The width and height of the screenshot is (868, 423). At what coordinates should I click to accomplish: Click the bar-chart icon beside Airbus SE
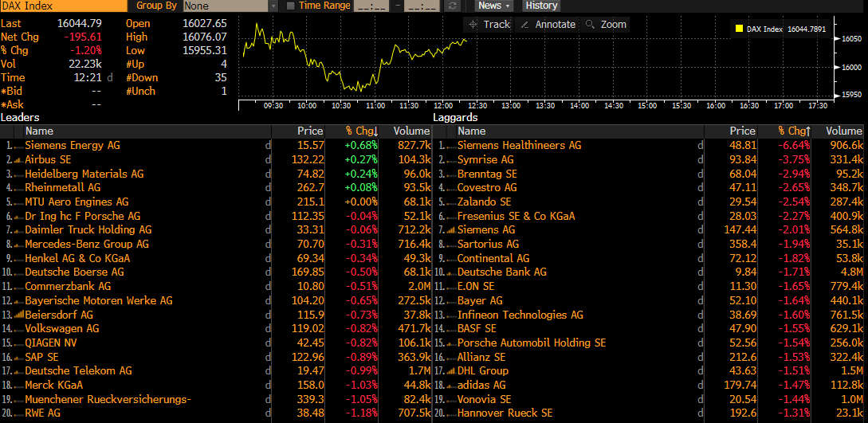click(x=18, y=160)
